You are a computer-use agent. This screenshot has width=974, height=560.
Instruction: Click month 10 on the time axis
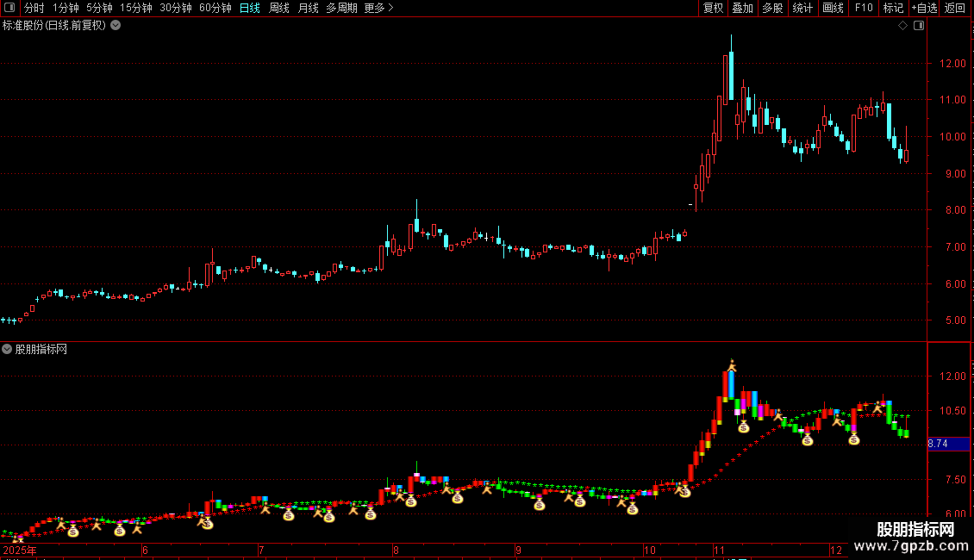point(650,550)
